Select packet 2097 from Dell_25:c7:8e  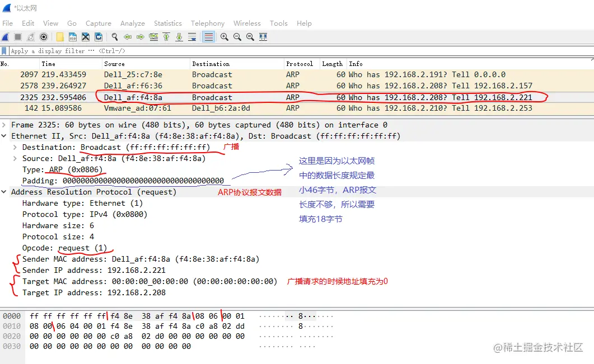297,74
